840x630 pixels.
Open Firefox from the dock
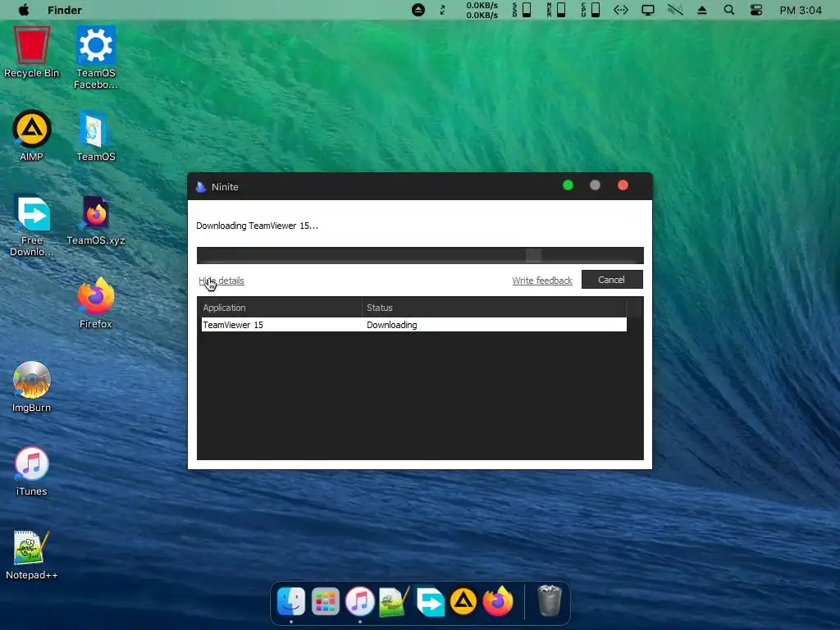[498, 601]
